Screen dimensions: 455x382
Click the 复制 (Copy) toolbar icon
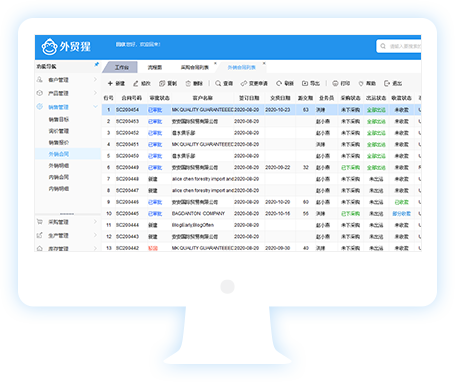[x=162, y=83]
